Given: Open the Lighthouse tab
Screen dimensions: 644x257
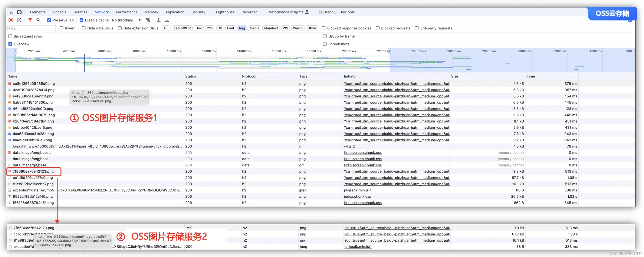Looking at the screenshot, I should coord(225,12).
